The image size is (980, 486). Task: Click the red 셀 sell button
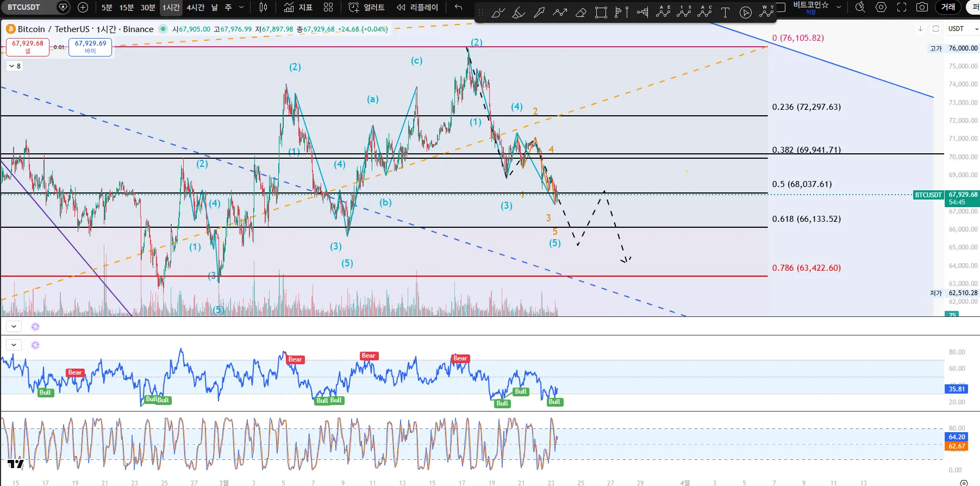[x=28, y=47]
